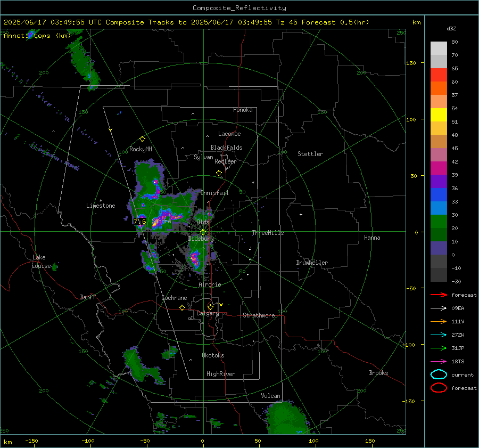The image size is (479, 448).
Task: Click the ThreeHills label
Action: point(268,233)
